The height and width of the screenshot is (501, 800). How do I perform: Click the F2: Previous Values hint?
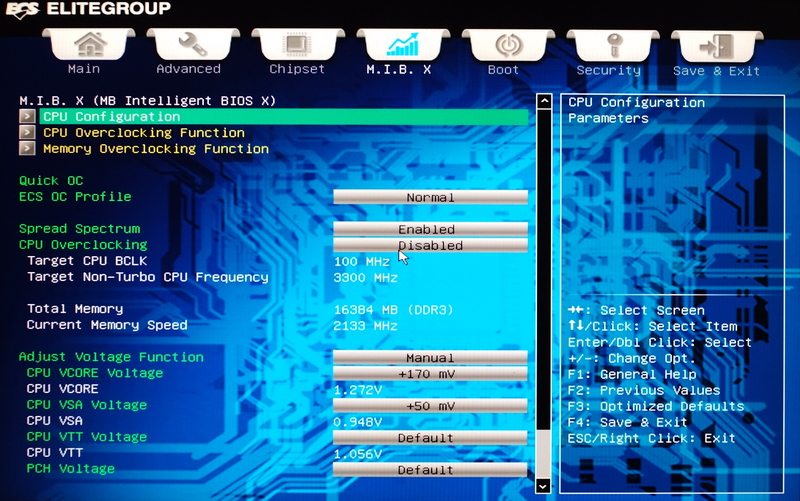click(644, 390)
